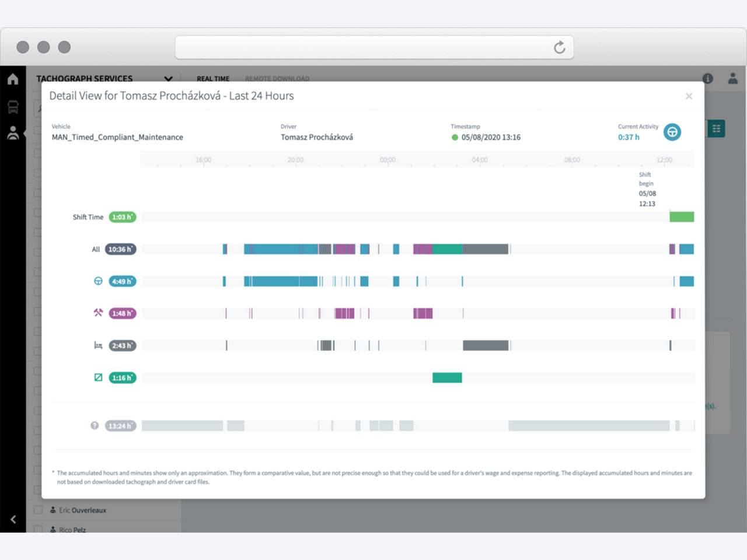The height and width of the screenshot is (560, 747).
Task: Click the unknown 13:24 h badge
Action: click(121, 426)
